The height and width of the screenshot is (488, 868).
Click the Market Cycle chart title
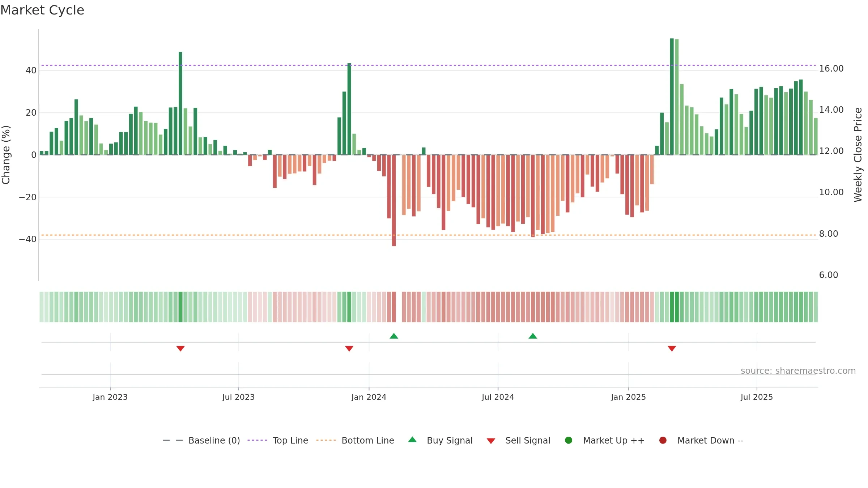coord(42,10)
